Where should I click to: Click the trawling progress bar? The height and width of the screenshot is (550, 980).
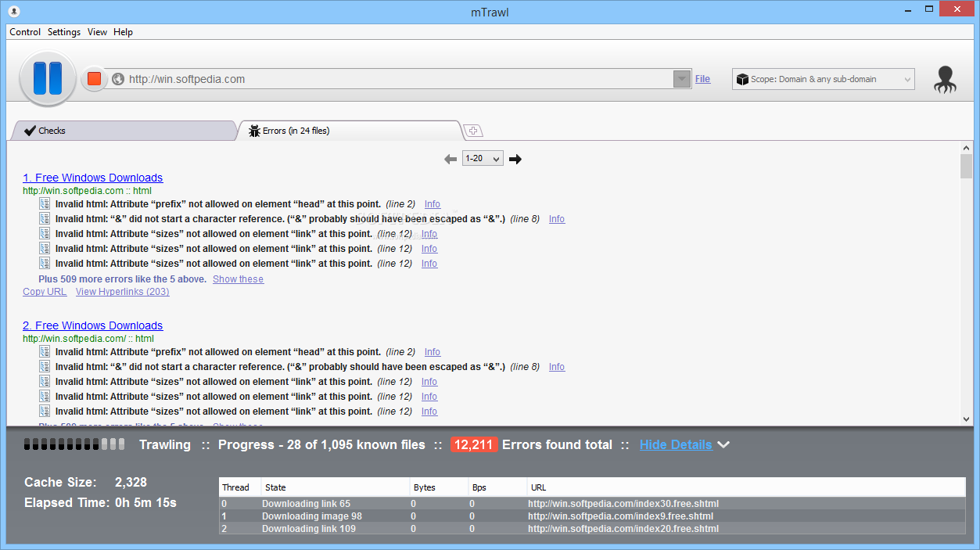(75, 444)
